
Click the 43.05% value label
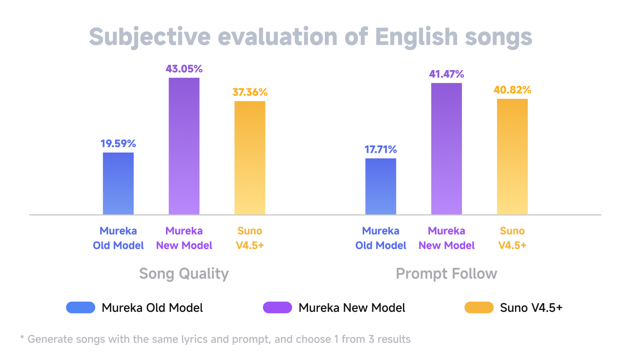184,69
